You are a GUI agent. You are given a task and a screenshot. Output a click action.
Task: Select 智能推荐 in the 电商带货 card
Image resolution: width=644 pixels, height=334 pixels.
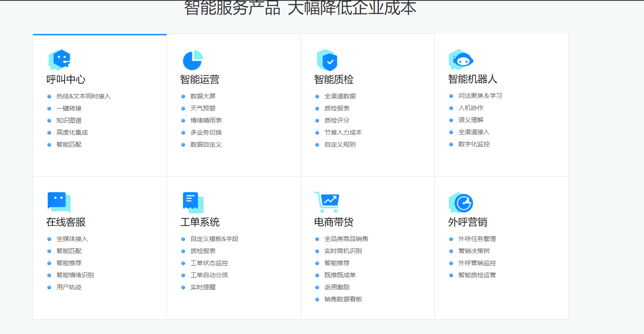click(x=337, y=263)
